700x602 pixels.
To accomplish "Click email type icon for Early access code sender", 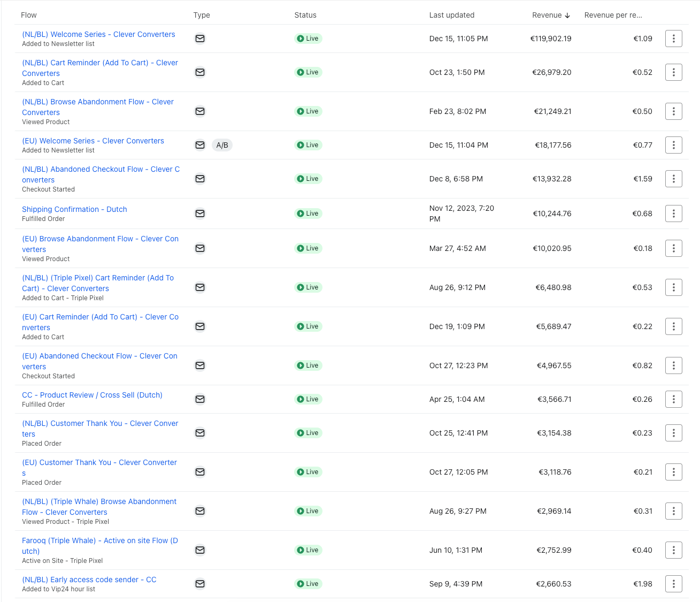I will coord(200,584).
